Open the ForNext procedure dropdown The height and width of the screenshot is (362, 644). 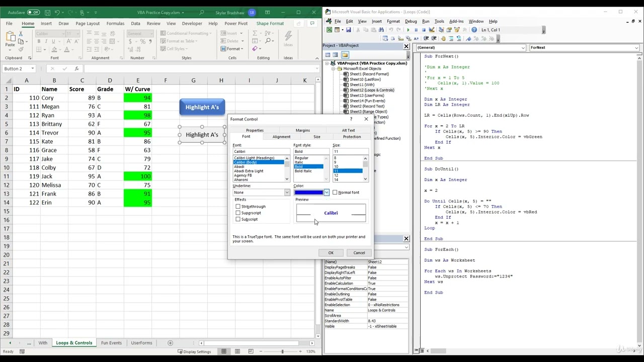636,48
